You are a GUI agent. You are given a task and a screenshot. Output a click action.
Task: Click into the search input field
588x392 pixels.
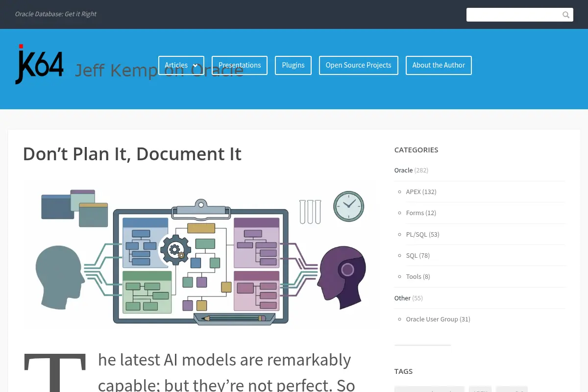pos(514,15)
